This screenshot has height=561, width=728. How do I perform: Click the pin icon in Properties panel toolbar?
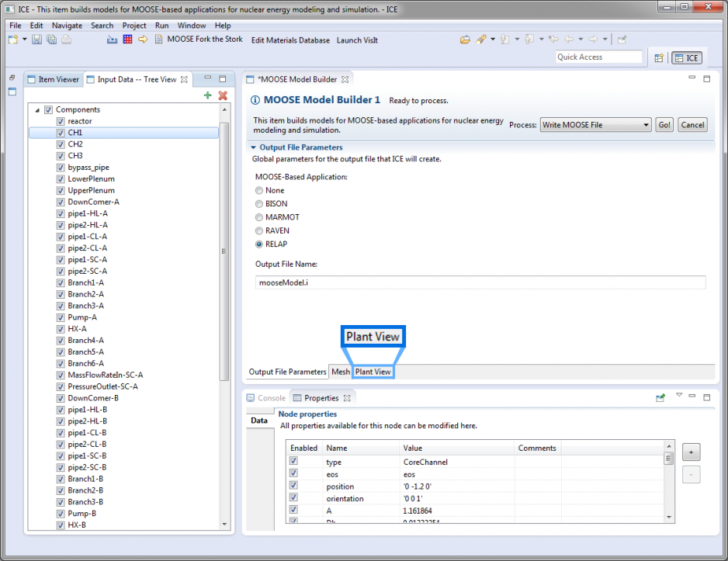[660, 398]
